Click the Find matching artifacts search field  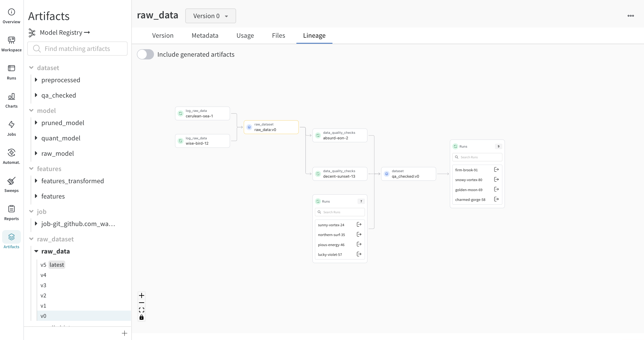[x=77, y=49]
